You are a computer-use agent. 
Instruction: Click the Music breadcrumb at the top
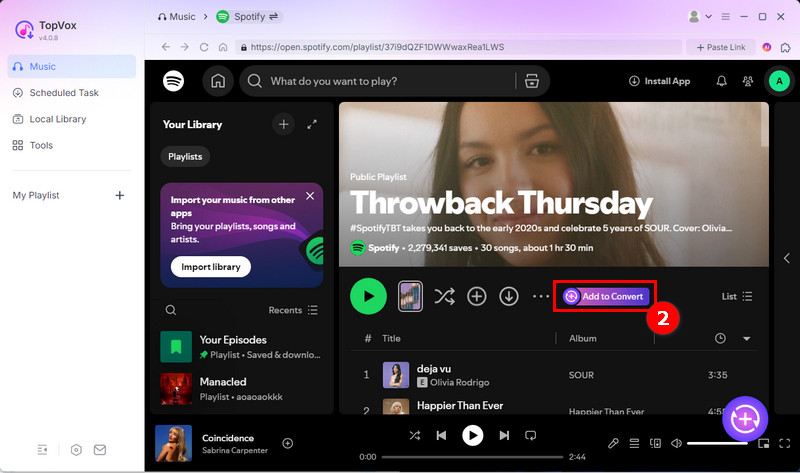(x=177, y=17)
